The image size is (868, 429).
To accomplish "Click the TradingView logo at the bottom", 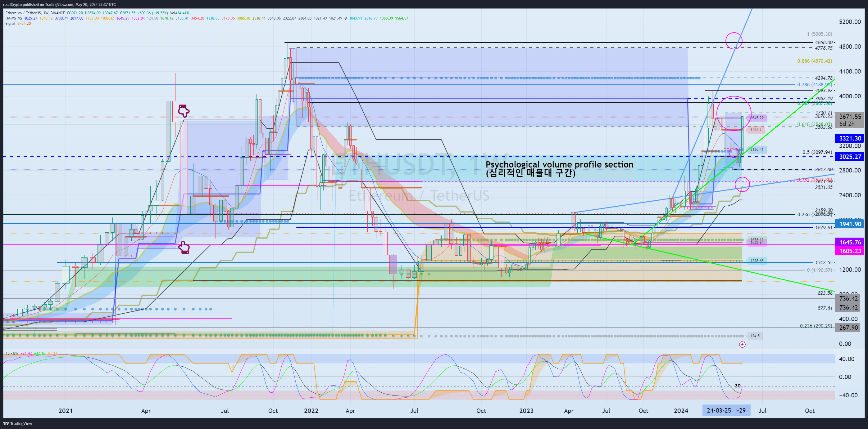I will pyautogui.click(x=17, y=424).
